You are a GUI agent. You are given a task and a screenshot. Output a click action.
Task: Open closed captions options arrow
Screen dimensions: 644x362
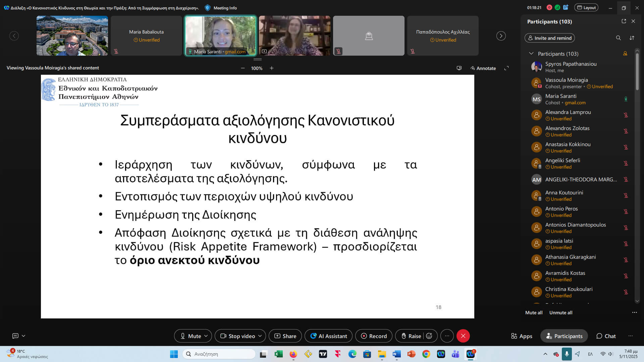(x=23, y=336)
